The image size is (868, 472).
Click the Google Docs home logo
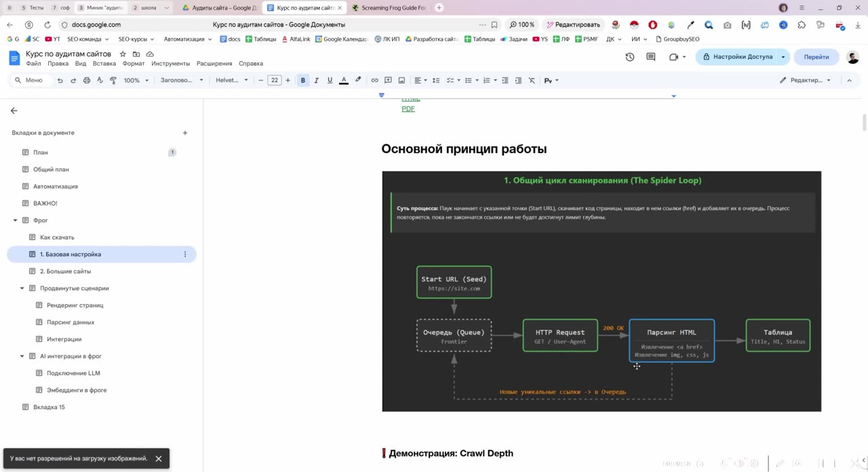[14, 58]
